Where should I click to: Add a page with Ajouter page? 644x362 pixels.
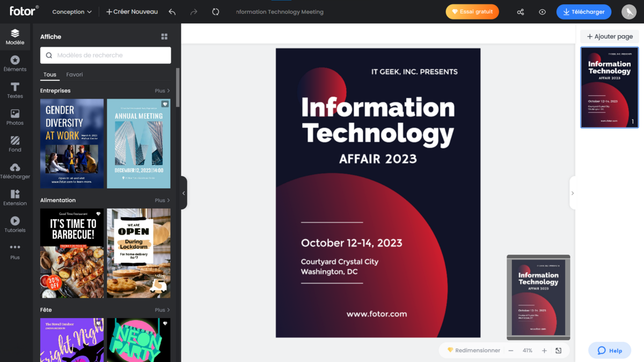(x=610, y=36)
